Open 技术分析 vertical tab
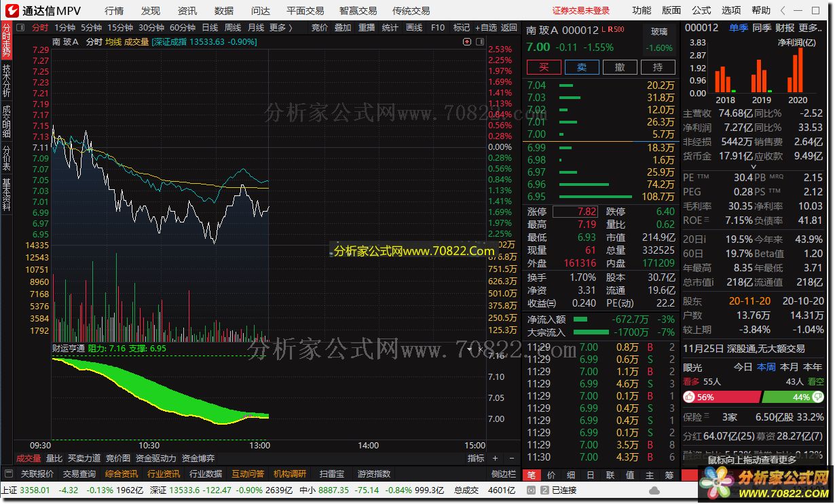This screenshot has height=504, width=835. coord(7,81)
